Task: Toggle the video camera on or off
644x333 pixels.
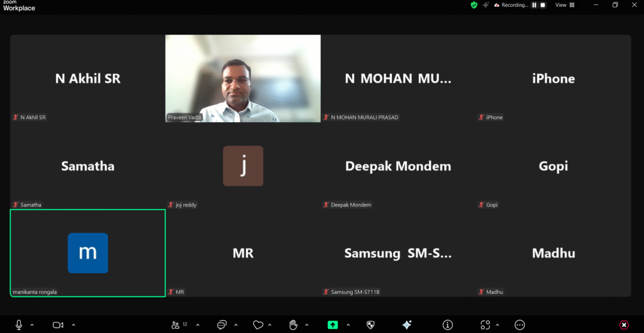Action: (58, 325)
